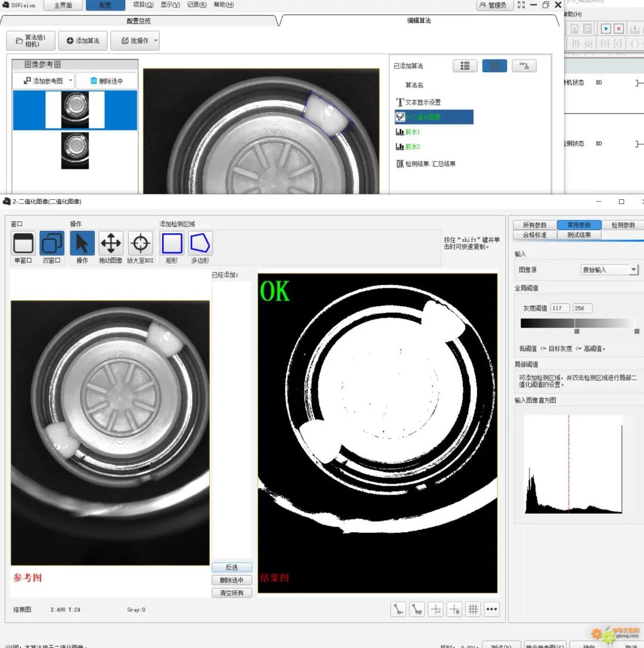Open the 合格标准 tab

(534, 234)
